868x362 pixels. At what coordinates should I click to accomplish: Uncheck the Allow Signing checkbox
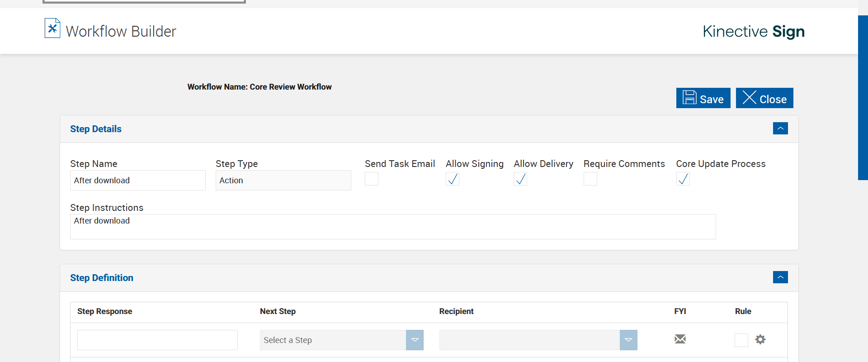coord(453,179)
